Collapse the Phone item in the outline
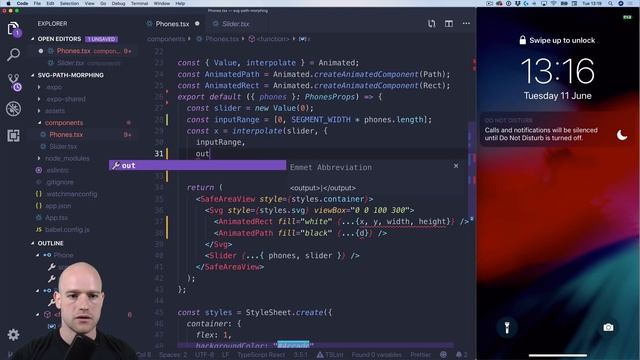The height and width of the screenshot is (360, 640). click(x=38, y=255)
